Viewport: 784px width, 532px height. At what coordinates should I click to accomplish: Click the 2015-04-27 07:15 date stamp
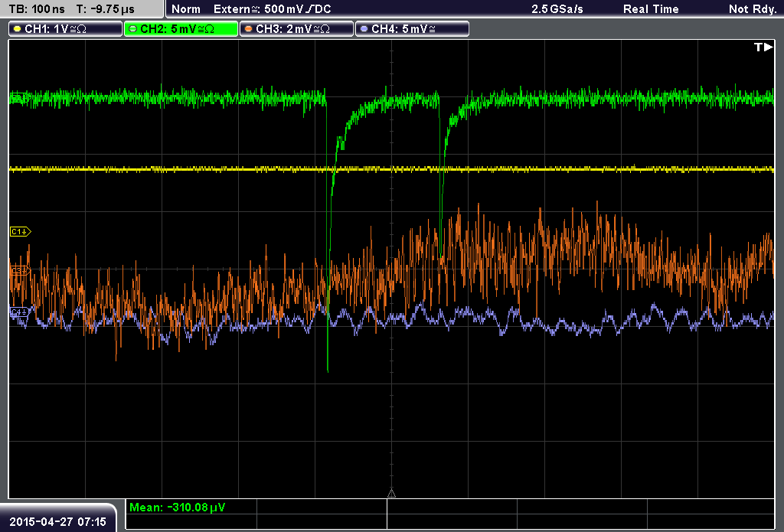[58, 521]
